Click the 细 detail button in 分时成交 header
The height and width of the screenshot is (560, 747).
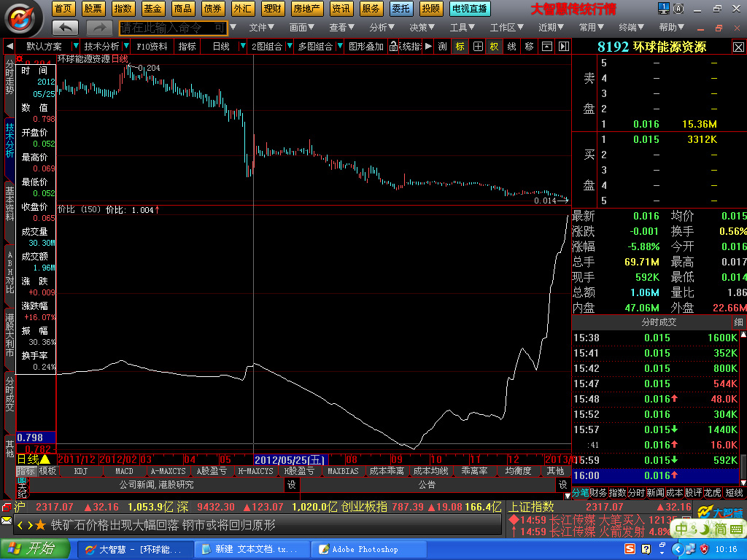tap(738, 322)
